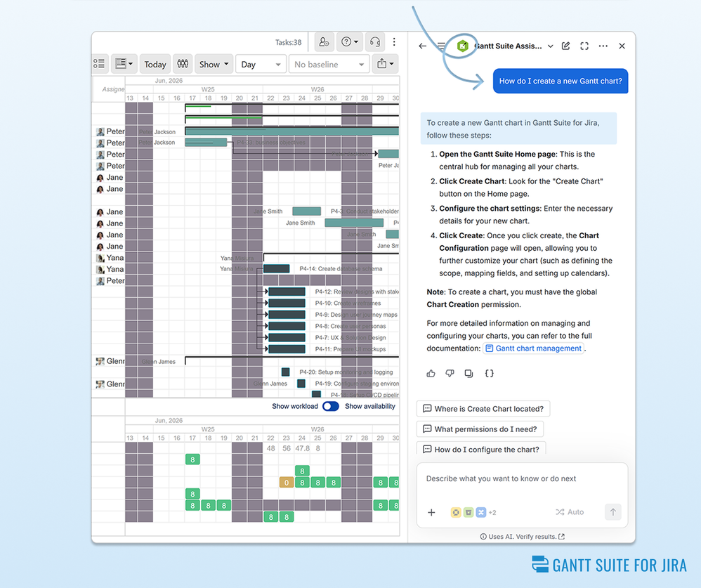The width and height of the screenshot is (701, 588).
Task: Click the first Yana assignee cell
Action: click(110, 258)
